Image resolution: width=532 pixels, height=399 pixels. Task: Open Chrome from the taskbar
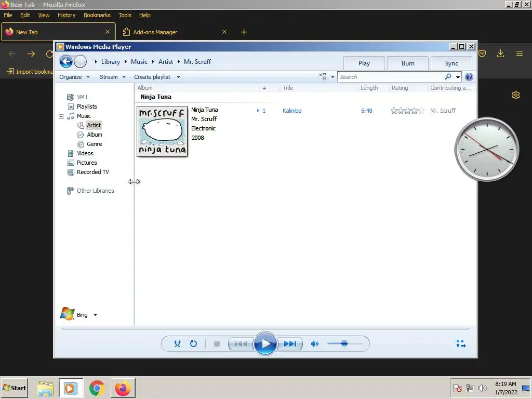97,388
